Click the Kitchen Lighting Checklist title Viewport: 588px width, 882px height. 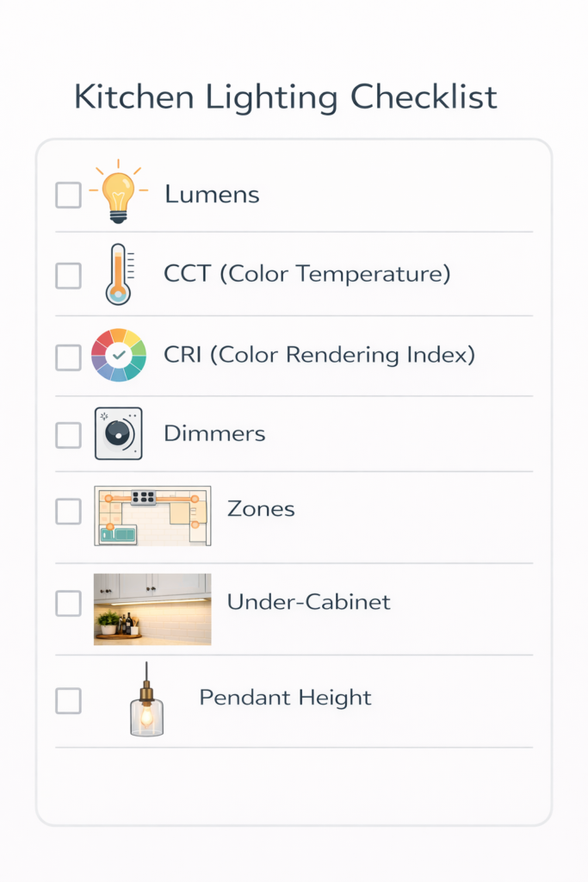point(286,96)
